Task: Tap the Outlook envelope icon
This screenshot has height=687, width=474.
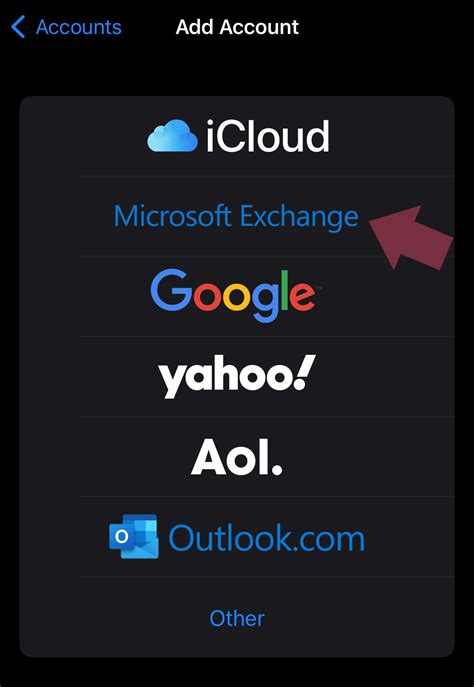Action: [x=134, y=537]
